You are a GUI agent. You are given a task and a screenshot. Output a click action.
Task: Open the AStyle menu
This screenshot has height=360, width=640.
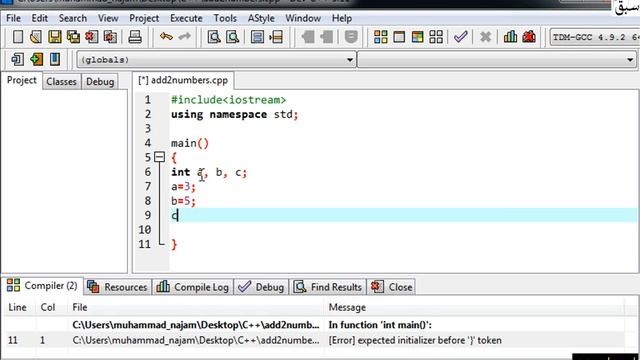tap(261, 18)
